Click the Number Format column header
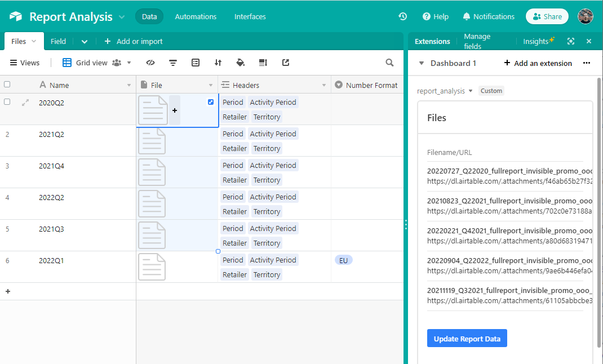603x364 pixels. [x=367, y=85]
